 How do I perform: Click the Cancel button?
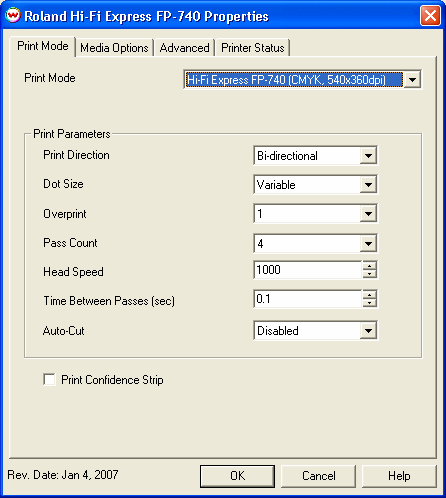tap(319, 476)
